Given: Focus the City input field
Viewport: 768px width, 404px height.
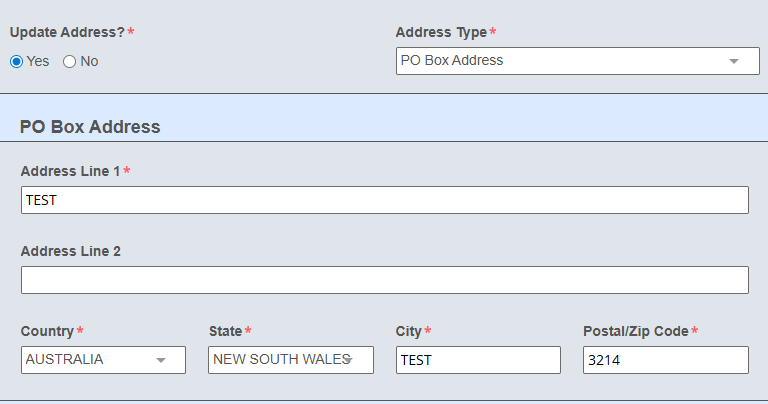Looking at the screenshot, I should click(x=478, y=360).
